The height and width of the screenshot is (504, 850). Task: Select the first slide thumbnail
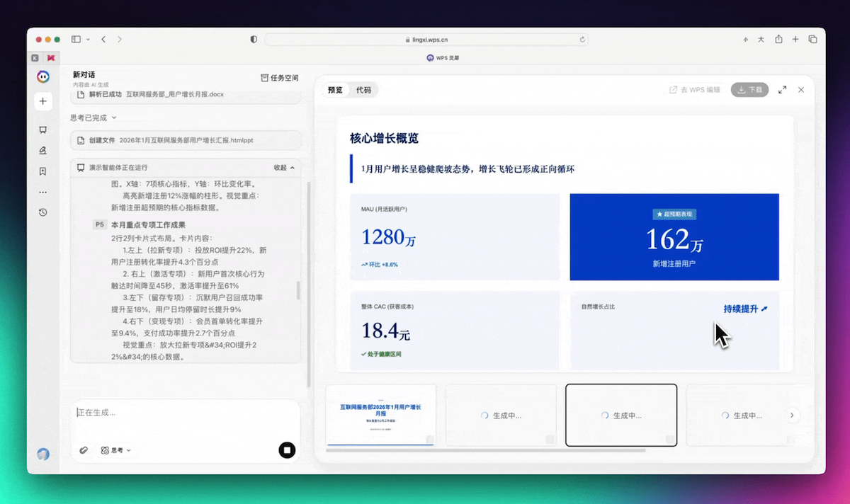(380, 415)
